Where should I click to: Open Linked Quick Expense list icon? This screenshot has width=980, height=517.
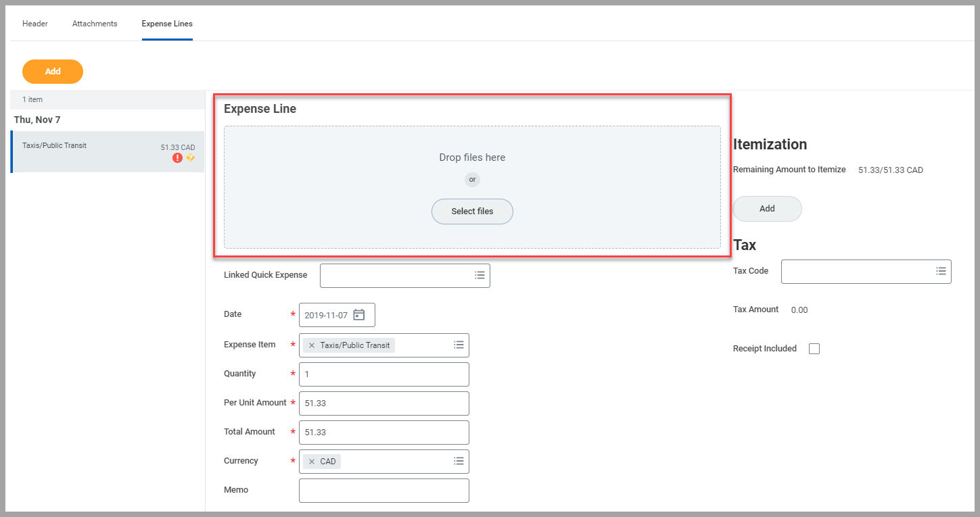(x=480, y=276)
